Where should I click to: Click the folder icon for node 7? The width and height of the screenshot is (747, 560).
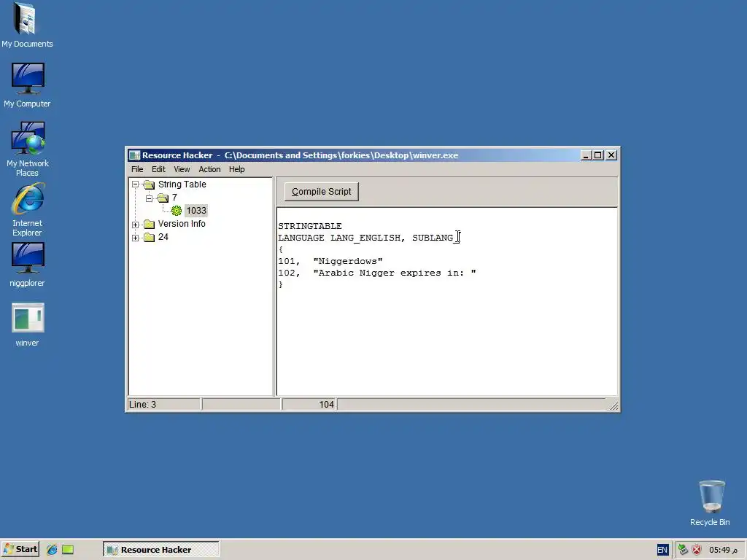pos(163,198)
